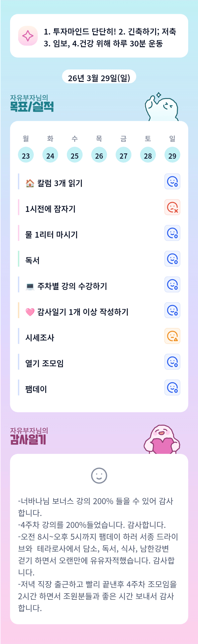The height and width of the screenshot is (644, 198).
Task: Select Friday 27 in week row
Action: click(123, 155)
